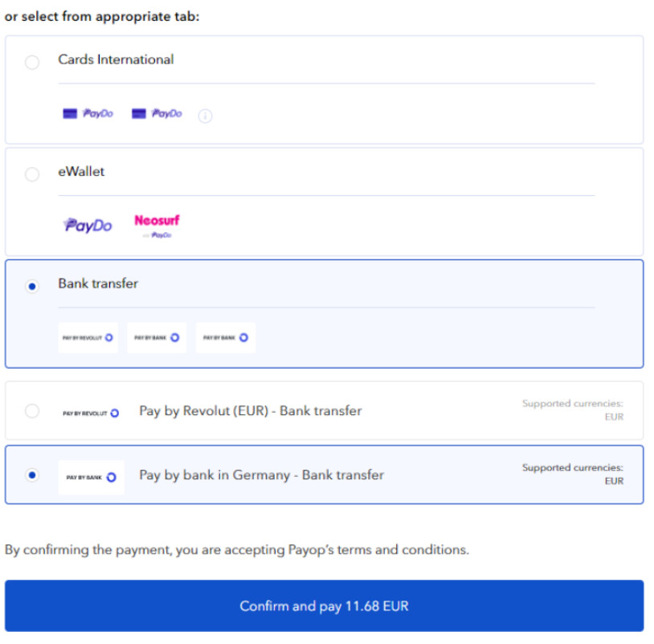Open the Cards International tab label
The image size is (654, 644).
tap(116, 59)
